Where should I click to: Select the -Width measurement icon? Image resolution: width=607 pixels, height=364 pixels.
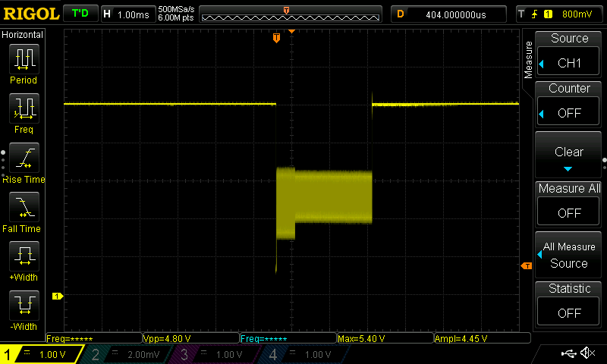point(24,306)
